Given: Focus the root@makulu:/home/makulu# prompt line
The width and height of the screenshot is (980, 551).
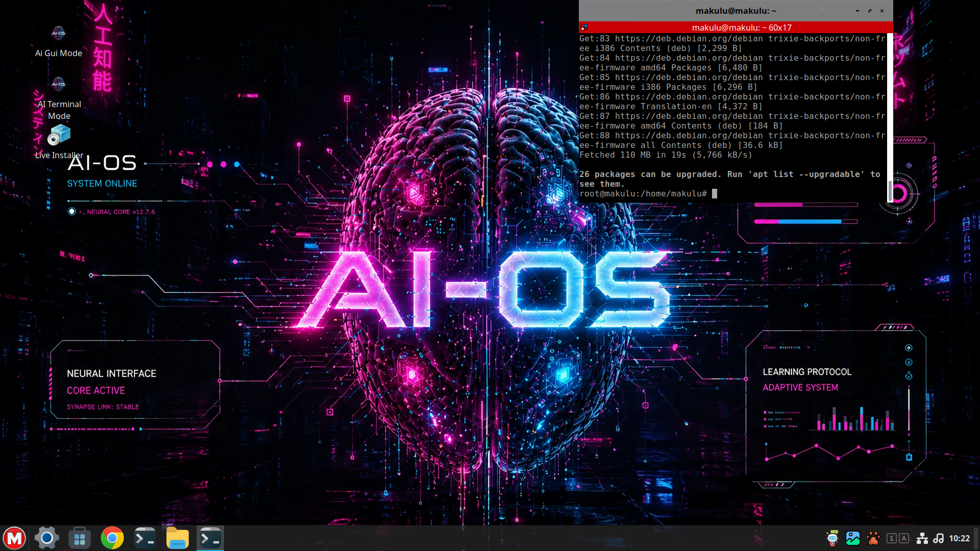Looking at the screenshot, I should pyautogui.click(x=648, y=194).
